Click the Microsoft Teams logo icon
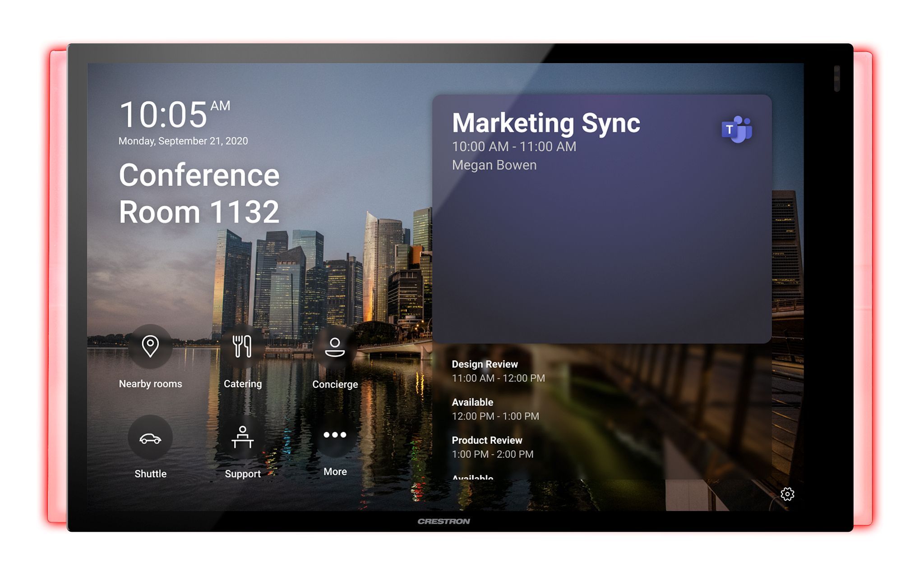Screen dimensions: 924x576 736,129
